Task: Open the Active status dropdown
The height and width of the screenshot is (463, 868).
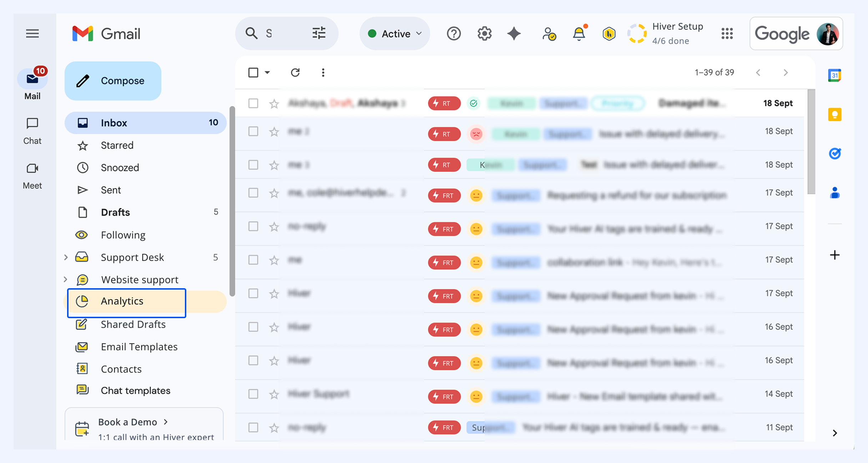Action: (x=395, y=34)
